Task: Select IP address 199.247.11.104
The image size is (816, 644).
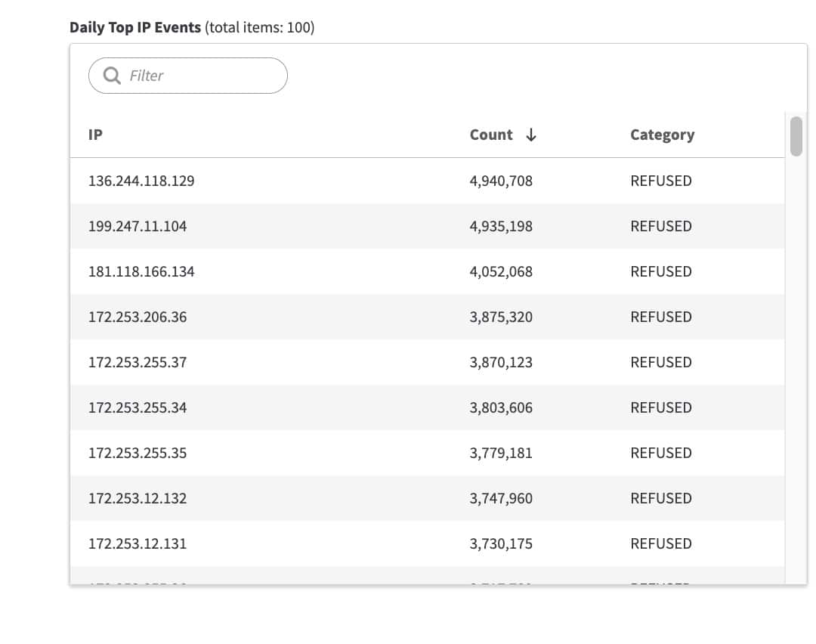Action: tap(138, 226)
